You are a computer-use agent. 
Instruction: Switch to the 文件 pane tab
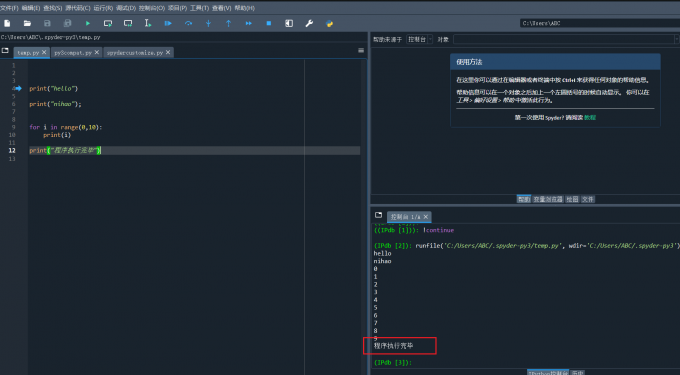pos(588,199)
